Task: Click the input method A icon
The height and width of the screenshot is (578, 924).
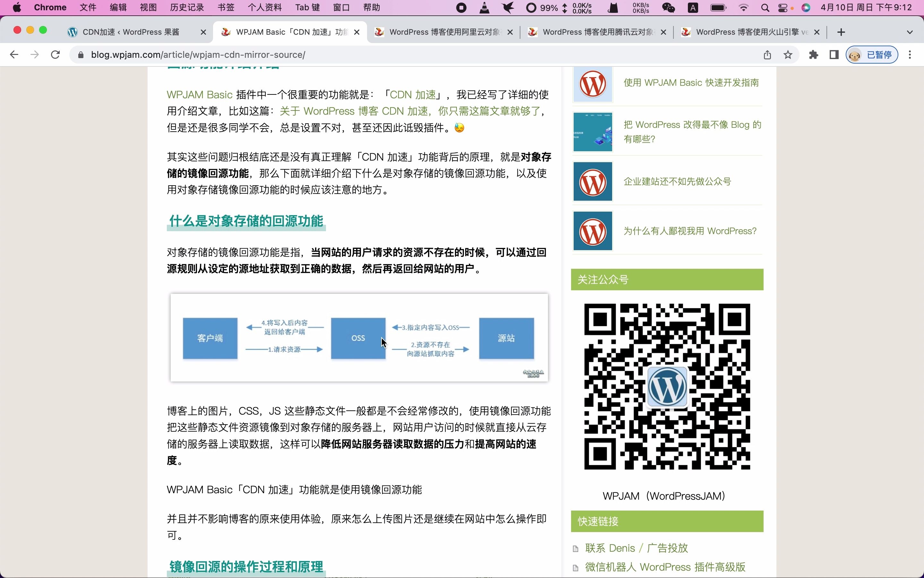Action: [693, 8]
